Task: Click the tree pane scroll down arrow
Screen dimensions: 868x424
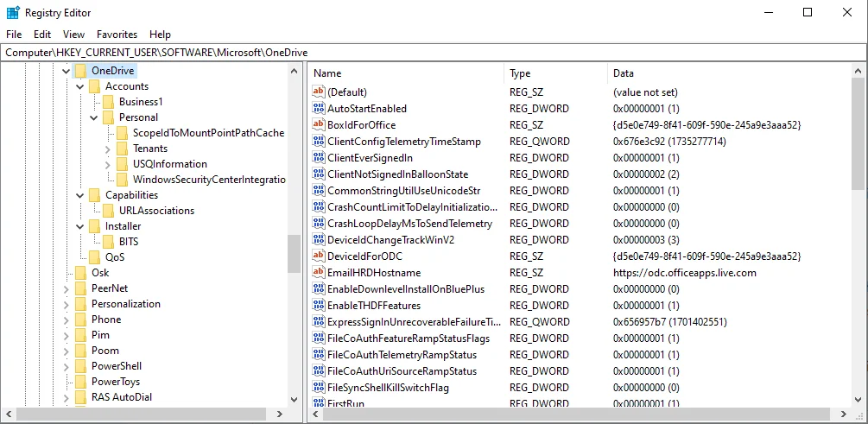Action: [294, 399]
